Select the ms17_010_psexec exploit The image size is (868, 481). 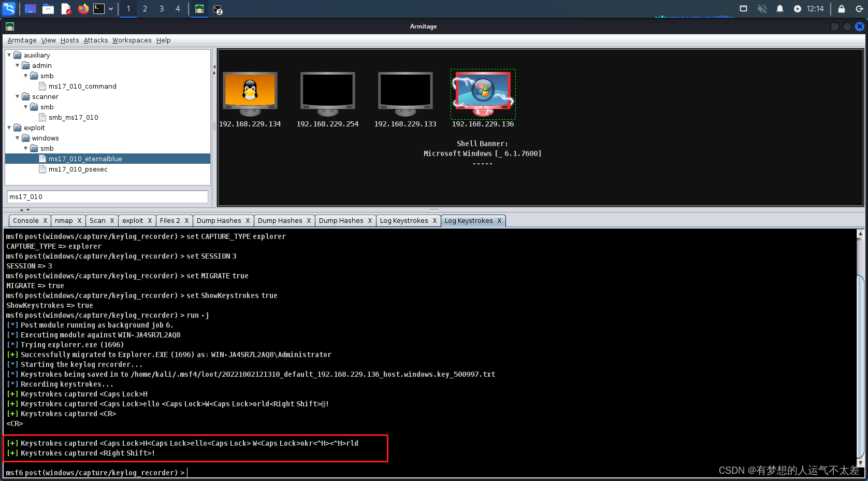(x=78, y=169)
